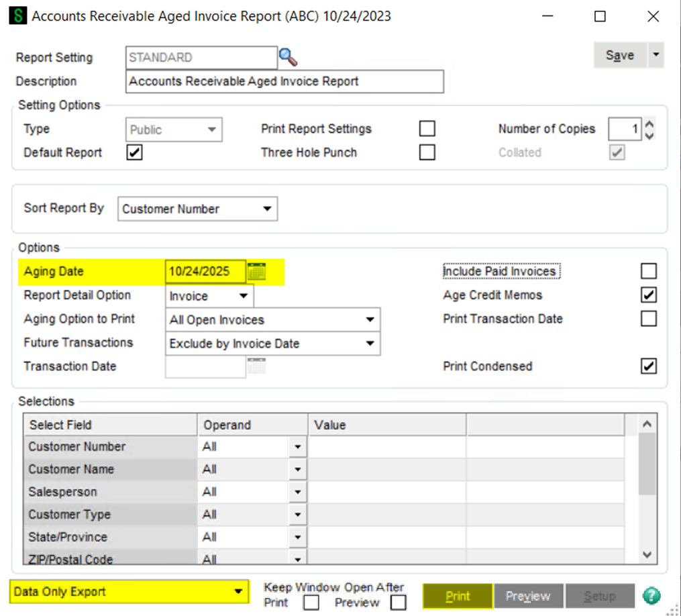
Task: Open the calendar picker for Aging Date
Action: pyautogui.click(x=258, y=271)
